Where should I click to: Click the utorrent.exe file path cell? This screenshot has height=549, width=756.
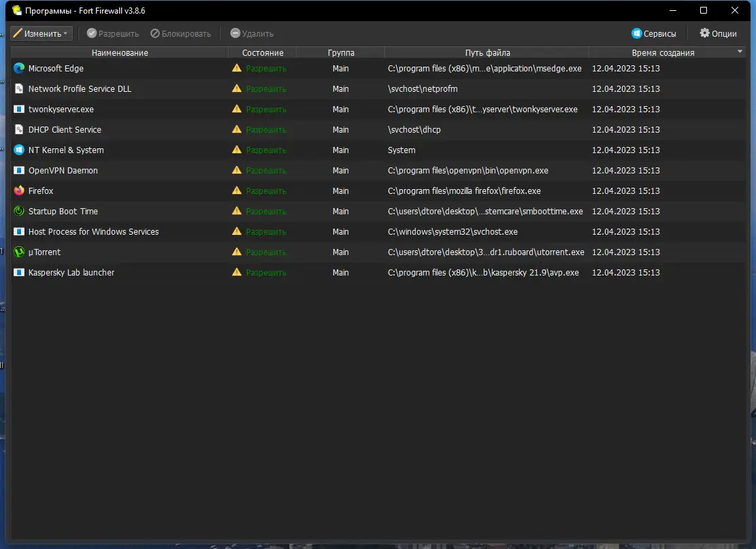pos(486,252)
